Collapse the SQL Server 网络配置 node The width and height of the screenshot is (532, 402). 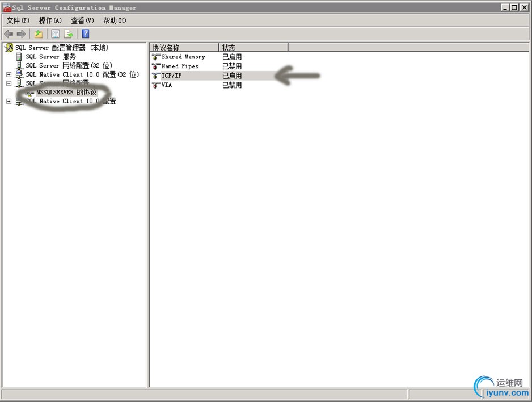(9, 83)
